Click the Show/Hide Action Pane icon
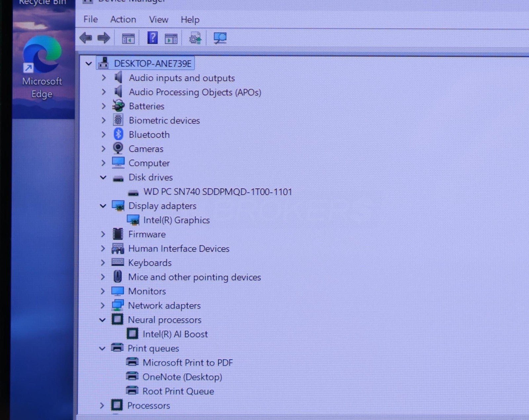 pos(171,38)
